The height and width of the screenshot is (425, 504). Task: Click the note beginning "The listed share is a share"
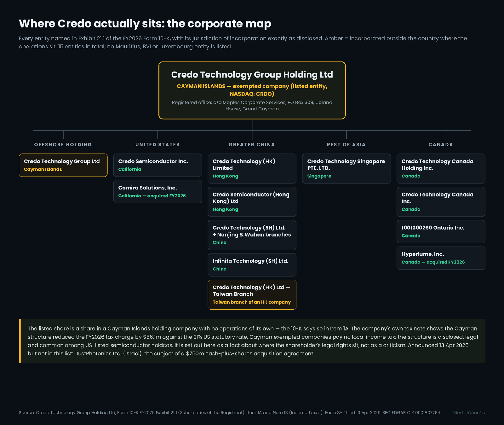(253, 341)
